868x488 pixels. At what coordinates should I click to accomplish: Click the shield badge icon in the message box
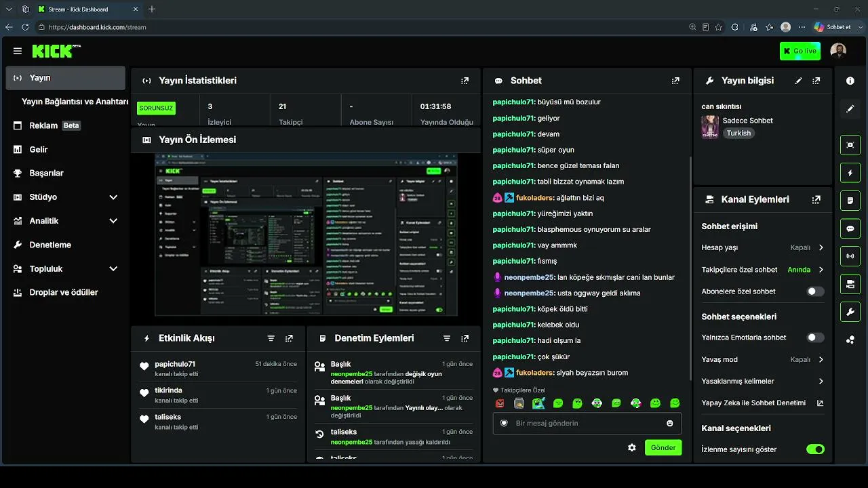[504, 424]
